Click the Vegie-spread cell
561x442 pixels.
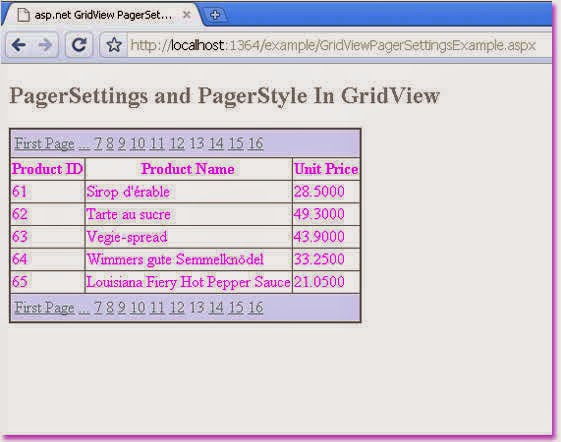(188, 237)
